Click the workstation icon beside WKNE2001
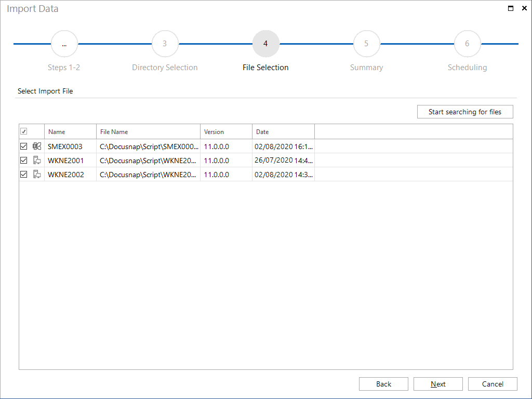The image size is (532, 399). [37, 160]
